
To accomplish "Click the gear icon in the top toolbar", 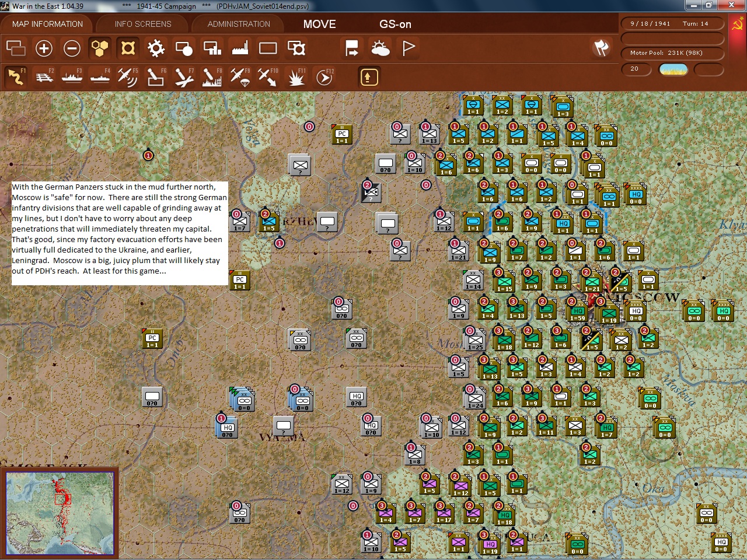I will 156,48.
